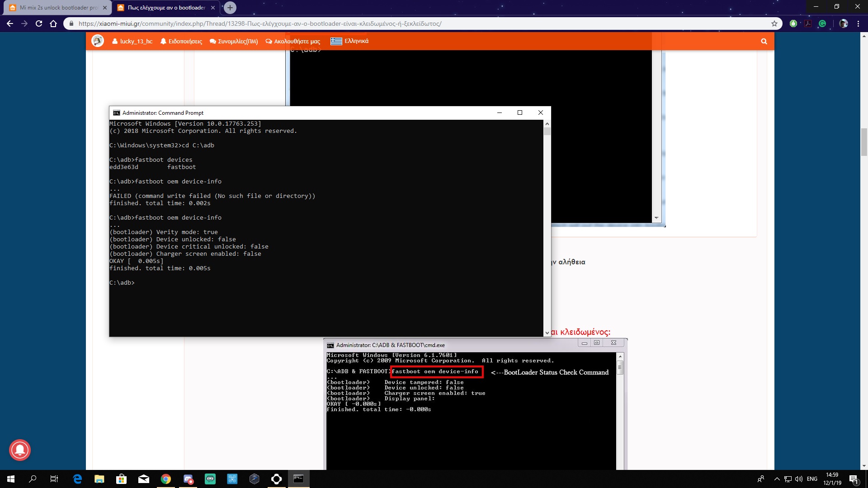Reload the current page

[x=39, y=23]
